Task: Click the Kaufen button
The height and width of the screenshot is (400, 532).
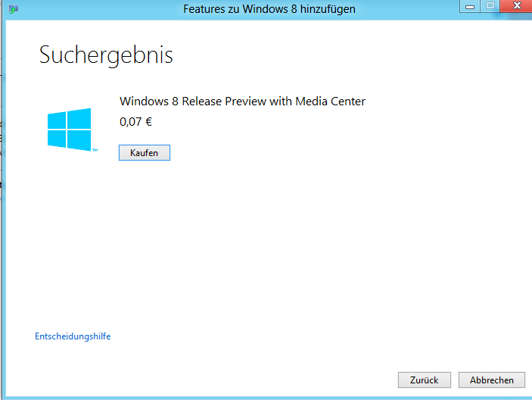Action: 145,153
